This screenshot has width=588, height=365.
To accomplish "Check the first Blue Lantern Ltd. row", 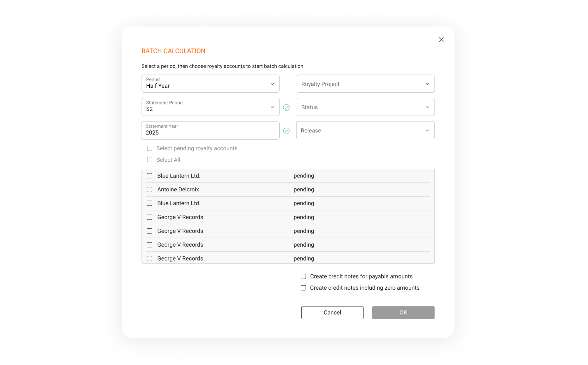I will coord(150,176).
